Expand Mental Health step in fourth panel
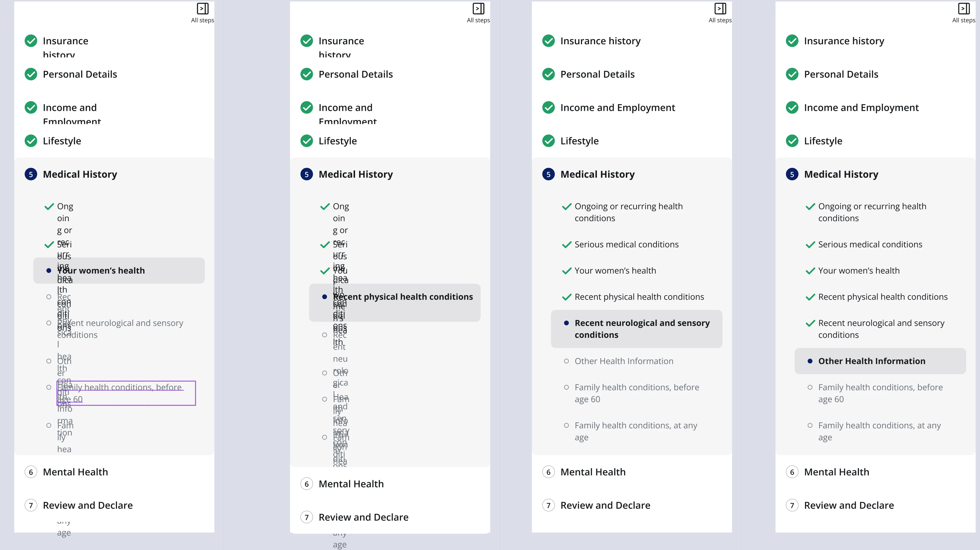This screenshot has width=980, height=550. tap(837, 472)
